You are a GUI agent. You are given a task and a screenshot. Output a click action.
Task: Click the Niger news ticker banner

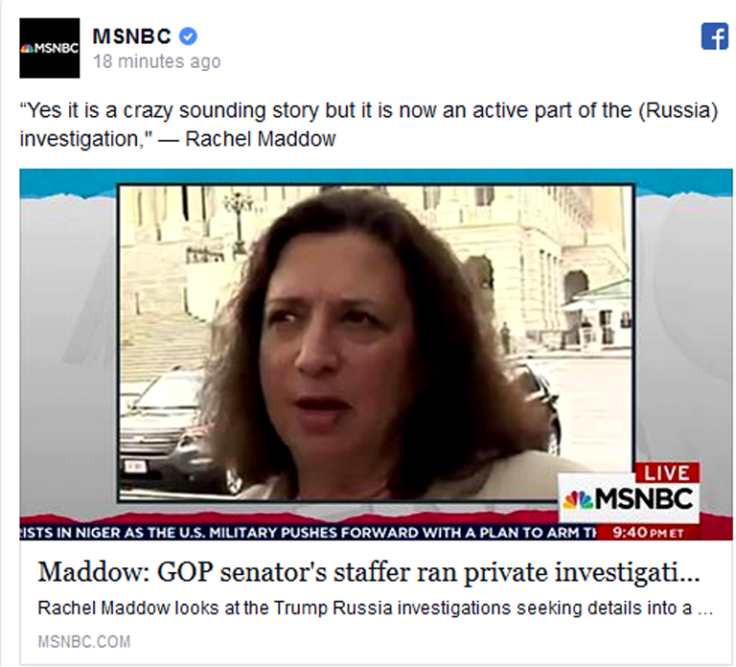click(308, 533)
